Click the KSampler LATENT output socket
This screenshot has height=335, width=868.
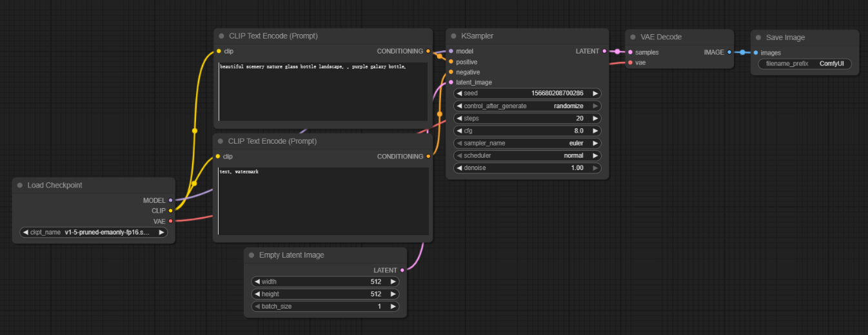tap(604, 51)
